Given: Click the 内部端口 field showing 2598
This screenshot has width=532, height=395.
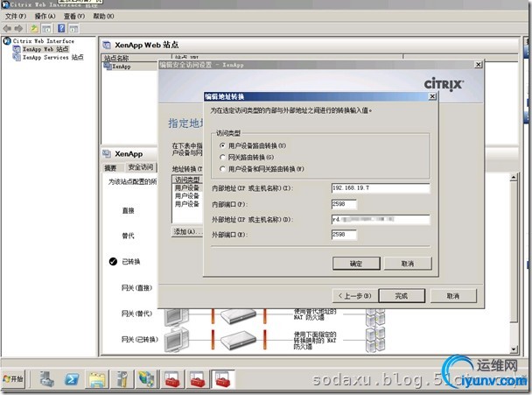Looking at the screenshot, I should 344,204.
